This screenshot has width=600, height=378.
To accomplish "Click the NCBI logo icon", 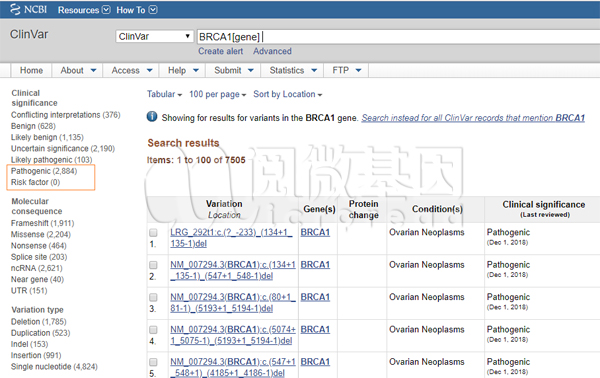I will (x=15, y=10).
